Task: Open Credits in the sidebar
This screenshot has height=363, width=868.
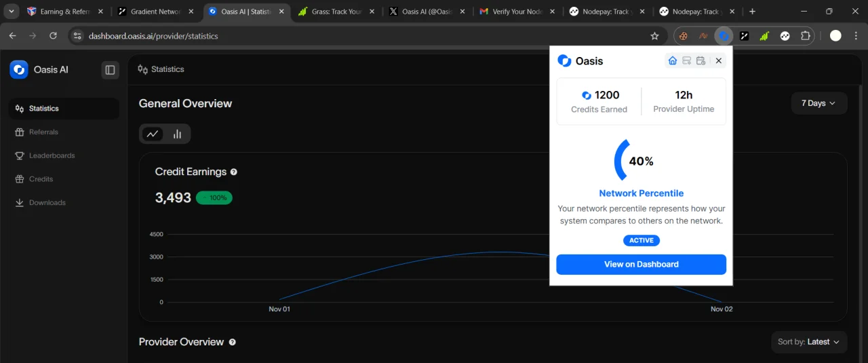Action: coord(64,179)
